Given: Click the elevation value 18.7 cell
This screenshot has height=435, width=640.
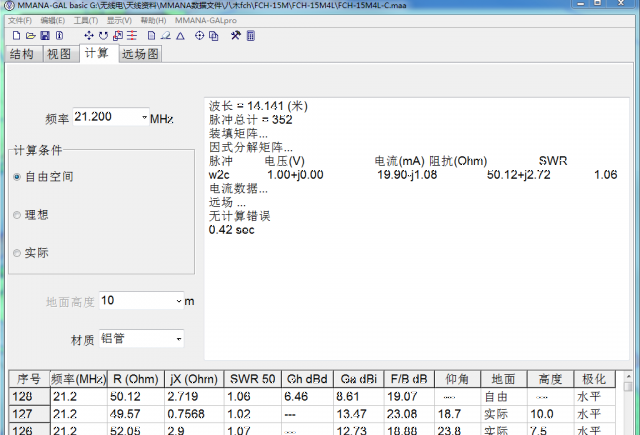Looking at the screenshot, I should click(x=458, y=414).
